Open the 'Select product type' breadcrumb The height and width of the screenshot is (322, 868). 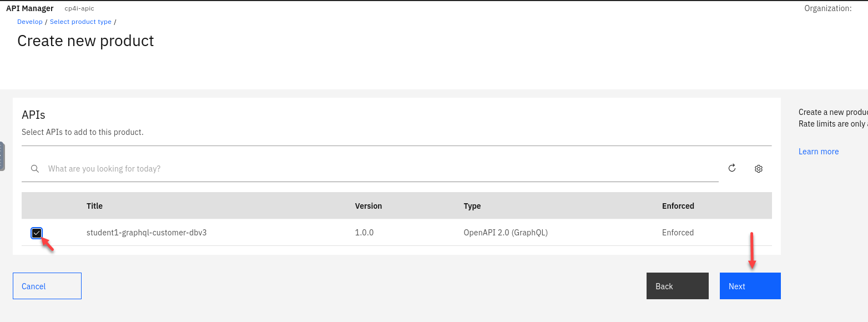(x=80, y=22)
